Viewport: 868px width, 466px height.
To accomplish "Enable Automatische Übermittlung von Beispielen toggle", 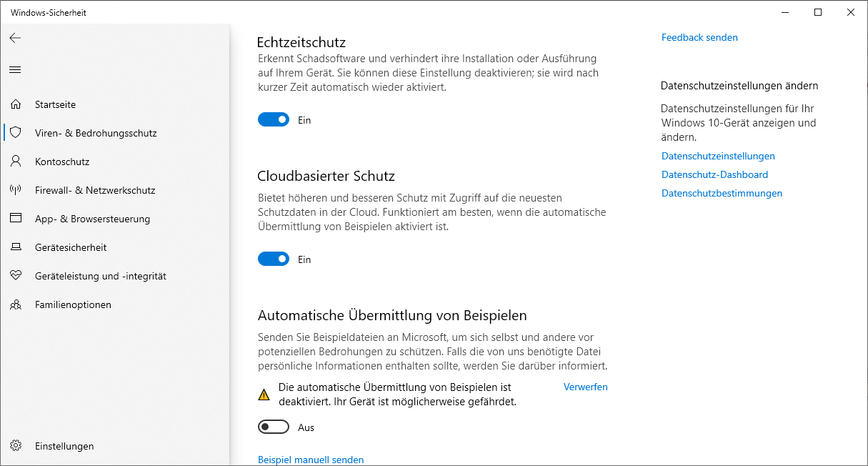I will click(x=274, y=427).
